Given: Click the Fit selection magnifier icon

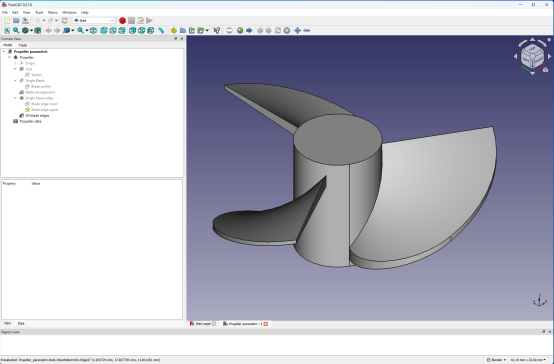Looking at the screenshot, I should tap(16, 30).
